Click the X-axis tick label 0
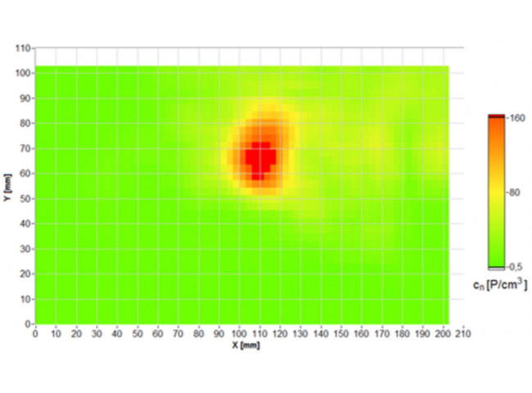The width and height of the screenshot is (532, 393). pyautogui.click(x=35, y=334)
